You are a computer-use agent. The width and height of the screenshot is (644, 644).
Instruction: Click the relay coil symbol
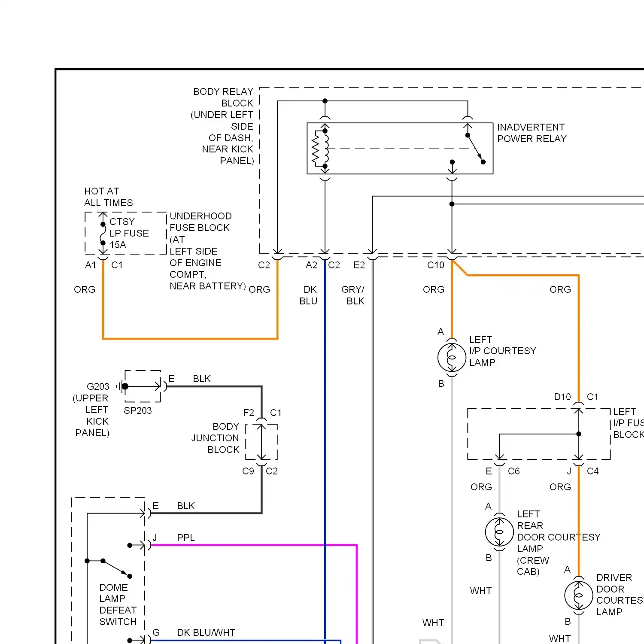click(x=321, y=149)
